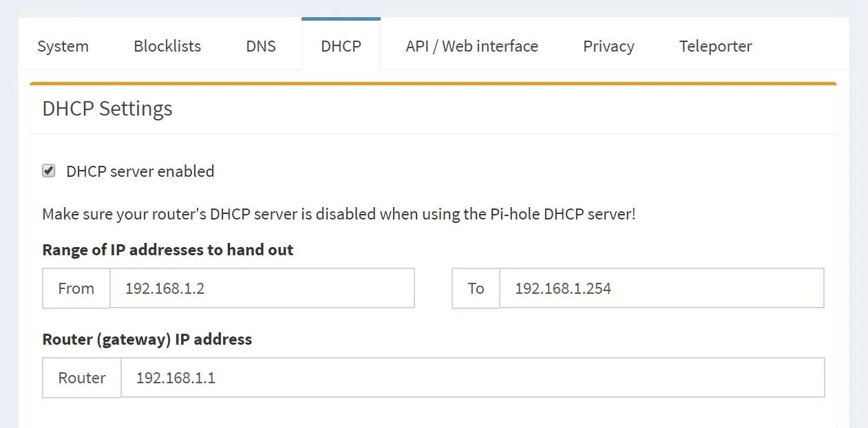Click the 'Router' addon label
This screenshot has width=868, height=428.
click(x=82, y=378)
